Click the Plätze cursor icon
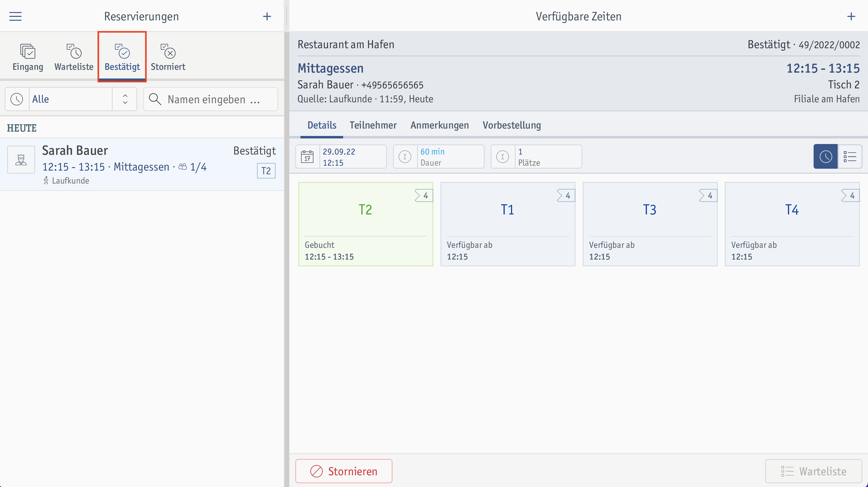This screenshot has height=487, width=868. tap(503, 157)
